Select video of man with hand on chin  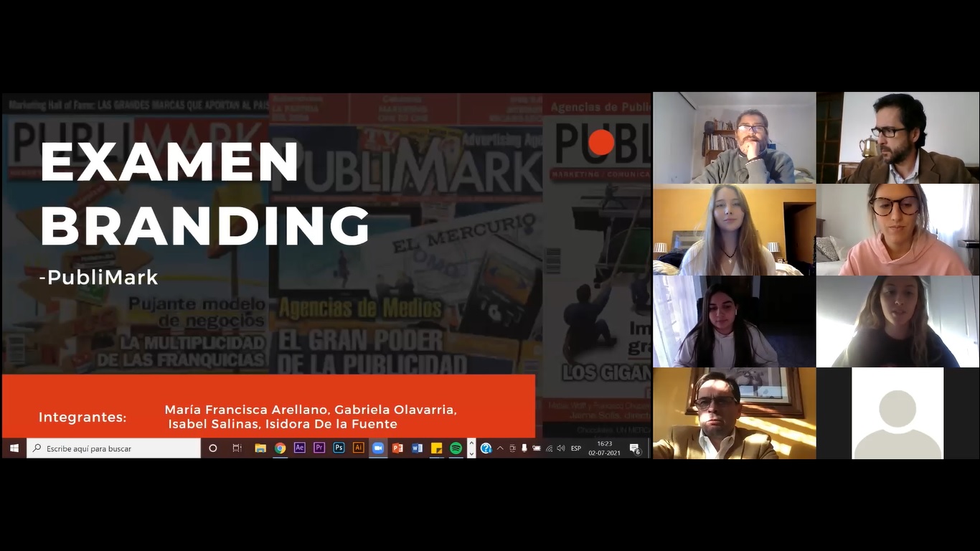coord(734,138)
